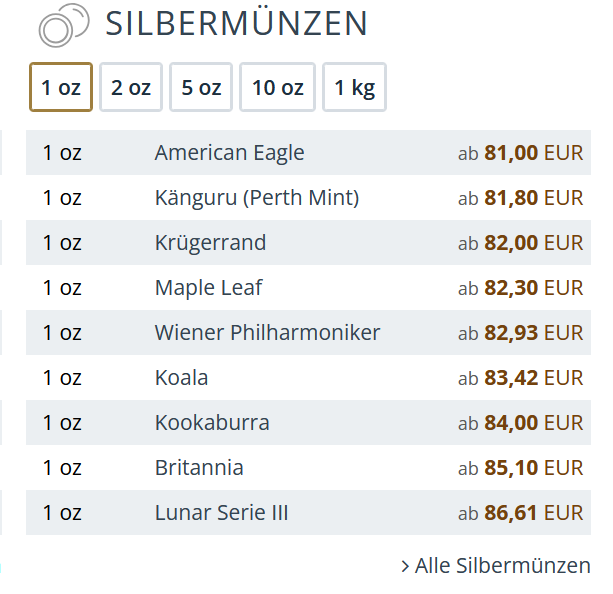Open the Maple Leaf coin listing
This screenshot has height=594, width=613.
point(208,288)
